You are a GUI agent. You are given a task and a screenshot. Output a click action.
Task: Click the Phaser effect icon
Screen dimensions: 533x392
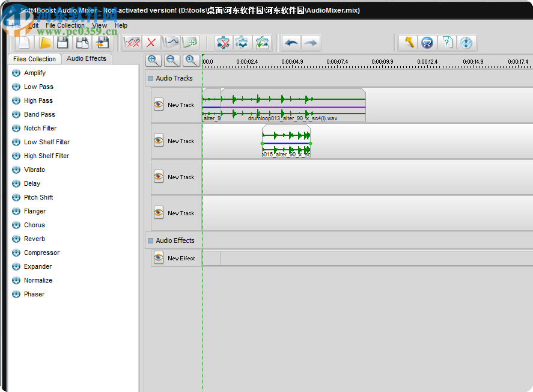[16, 295]
